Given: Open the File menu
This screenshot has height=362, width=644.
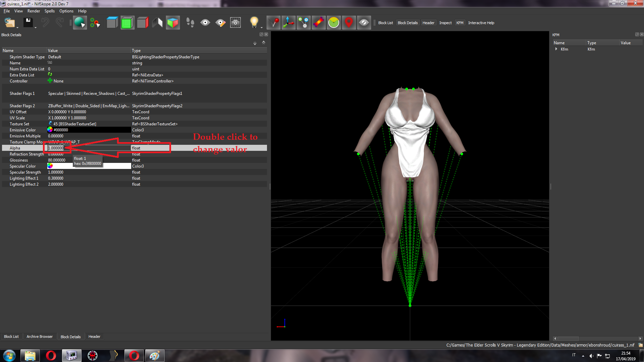Looking at the screenshot, I should (x=7, y=11).
